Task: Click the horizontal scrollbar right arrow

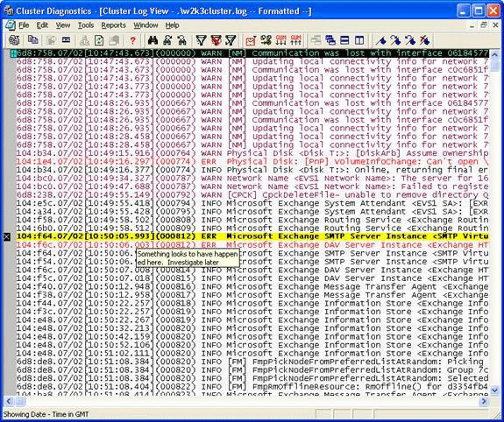Action: [483, 401]
